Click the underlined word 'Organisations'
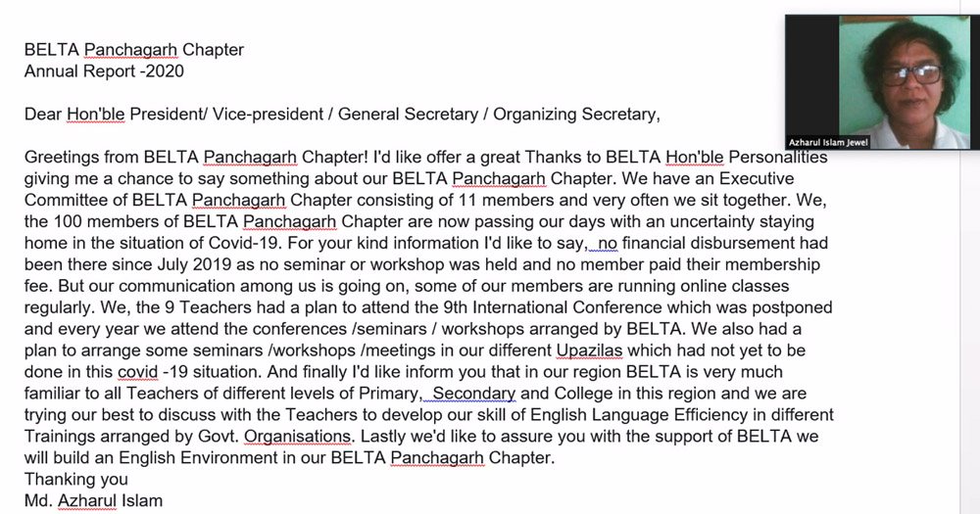 [x=298, y=436]
